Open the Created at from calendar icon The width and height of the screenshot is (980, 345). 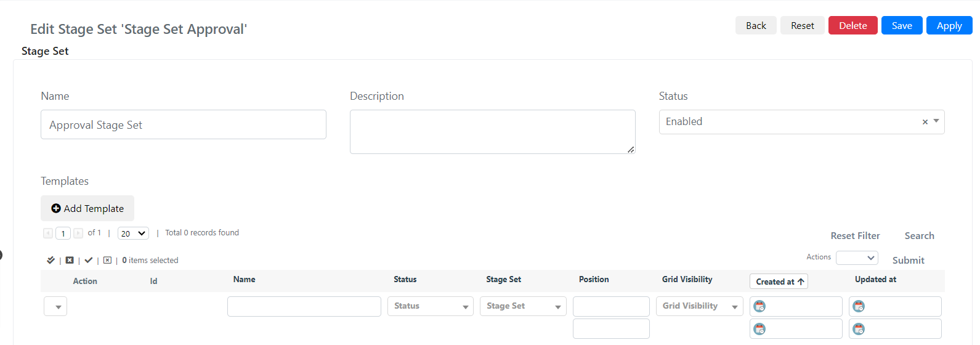point(759,306)
